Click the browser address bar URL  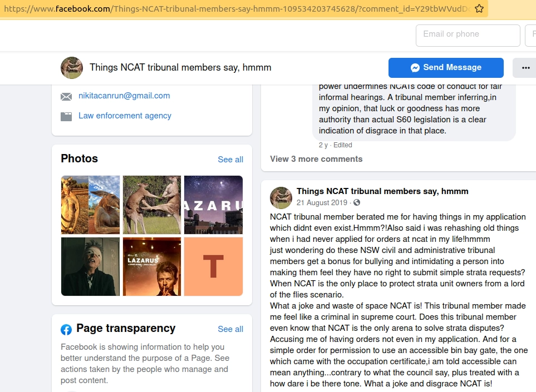[x=237, y=8]
